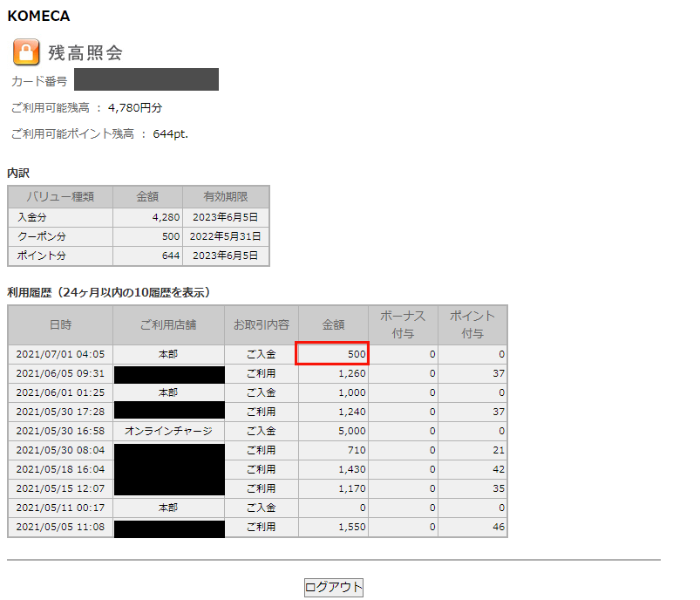Image resolution: width=700 pixels, height=600 pixels.
Task: Click date 2021/07/01 04:05
Action: coord(60,354)
